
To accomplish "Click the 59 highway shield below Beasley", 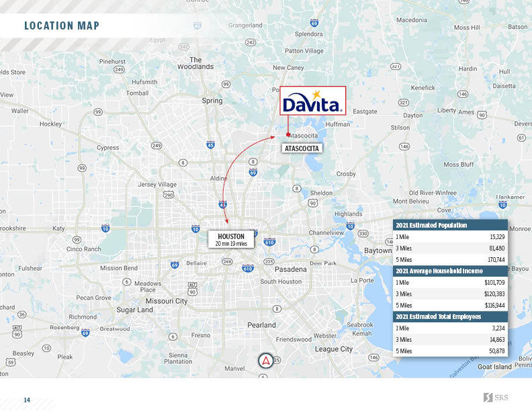I will (x=11, y=362).
